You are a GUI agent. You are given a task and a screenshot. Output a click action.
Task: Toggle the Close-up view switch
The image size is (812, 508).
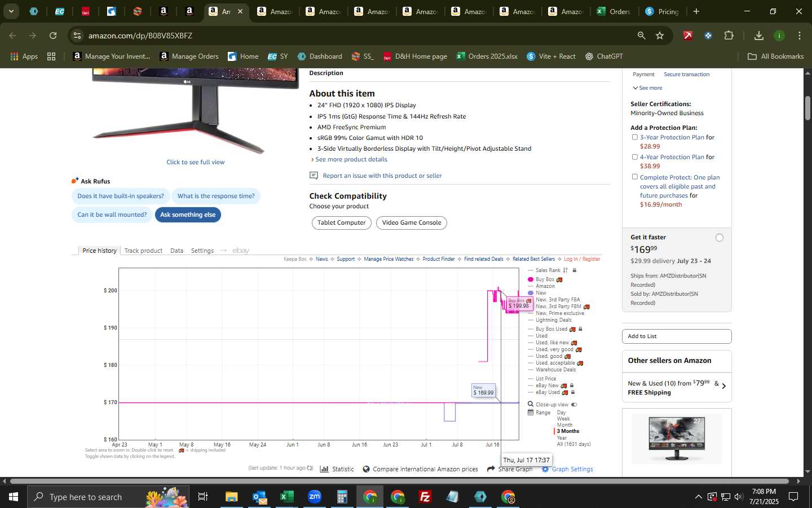(574, 405)
